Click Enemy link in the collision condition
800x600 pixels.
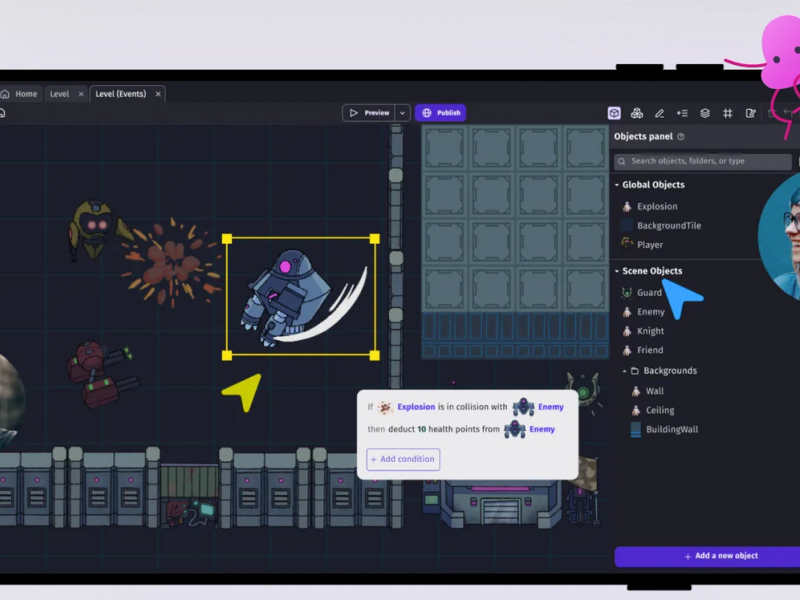coord(551,407)
